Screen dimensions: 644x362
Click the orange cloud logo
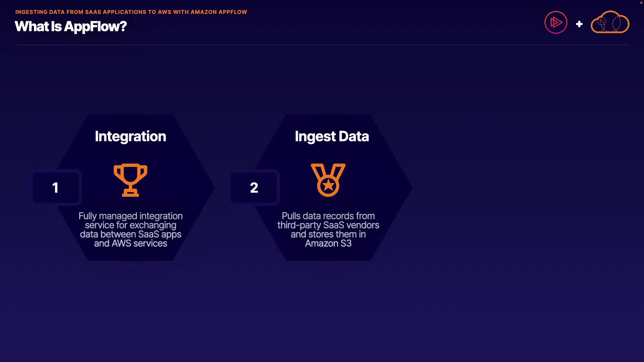pyautogui.click(x=610, y=22)
